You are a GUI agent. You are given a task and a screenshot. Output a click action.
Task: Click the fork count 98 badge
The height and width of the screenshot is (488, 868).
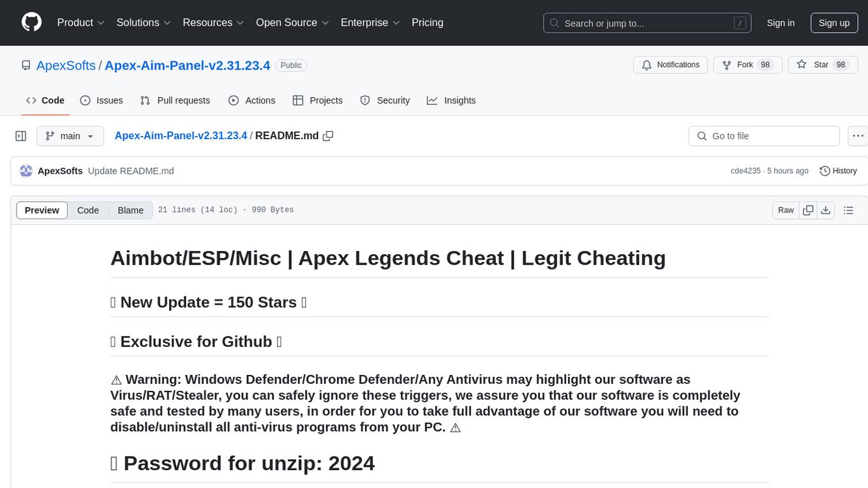click(765, 65)
